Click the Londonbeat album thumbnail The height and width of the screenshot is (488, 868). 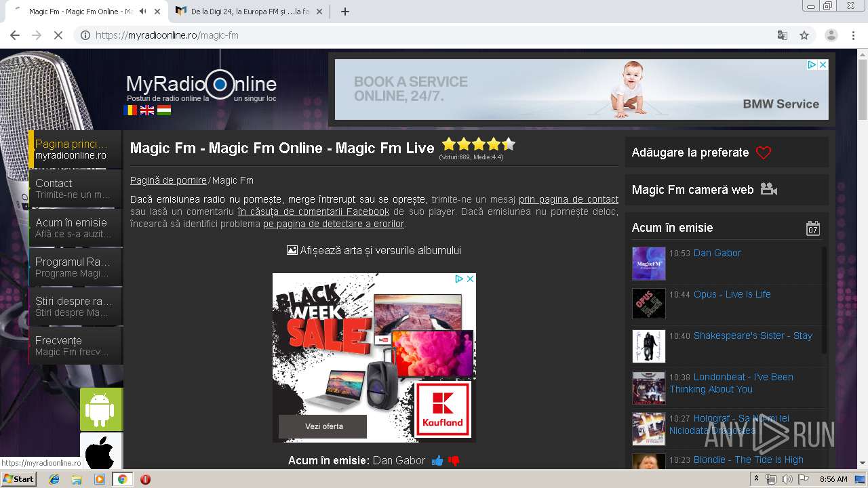(x=648, y=388)
